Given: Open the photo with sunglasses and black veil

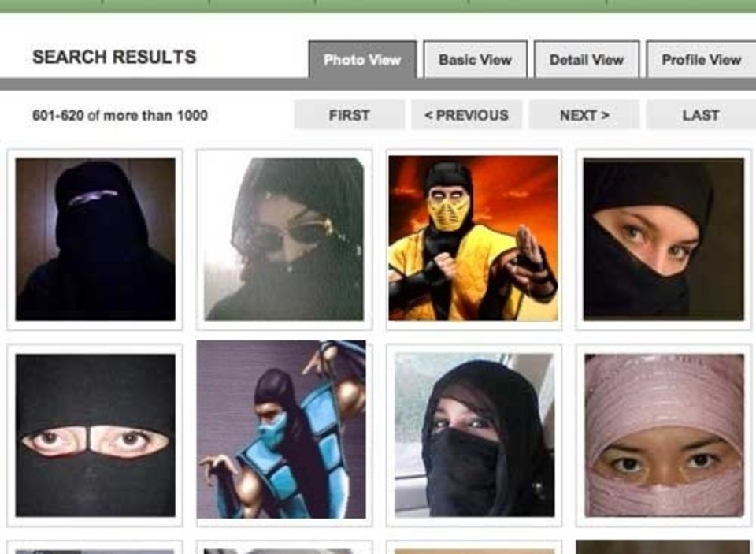Looking at the screenshot, I should [284, 239].
